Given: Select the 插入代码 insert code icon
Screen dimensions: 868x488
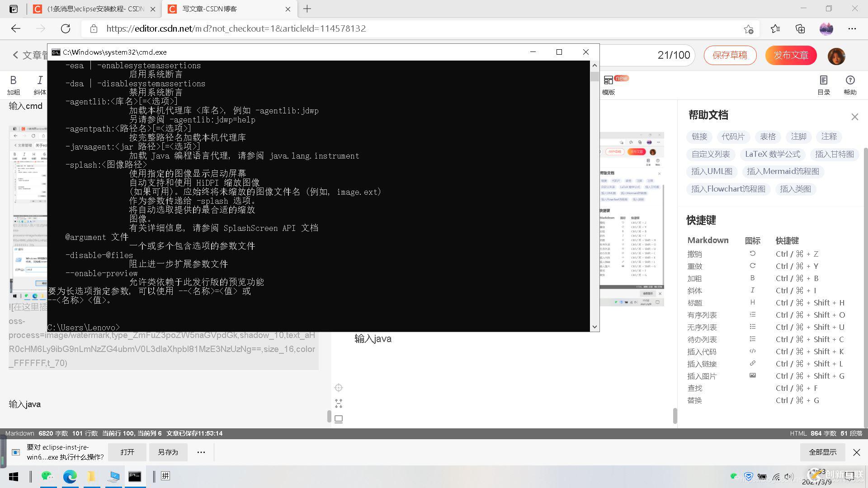Looking at the screenshot, I should (x=753, y=351).
